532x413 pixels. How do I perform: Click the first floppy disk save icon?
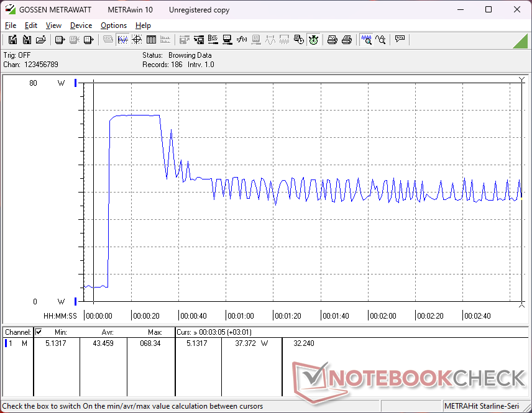[x=12, y=40]
